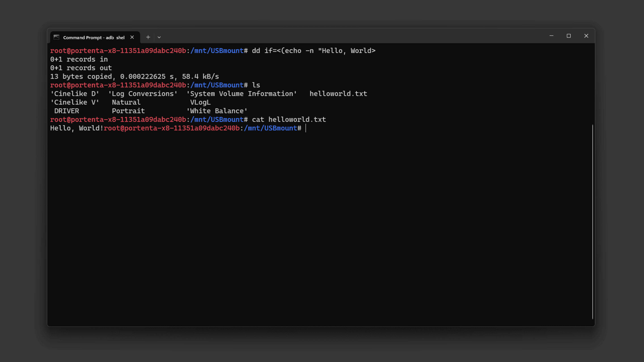The height and width of the screenshot is (362, 644).
Task: Close the Command Prompt tab
Action: 132,37
